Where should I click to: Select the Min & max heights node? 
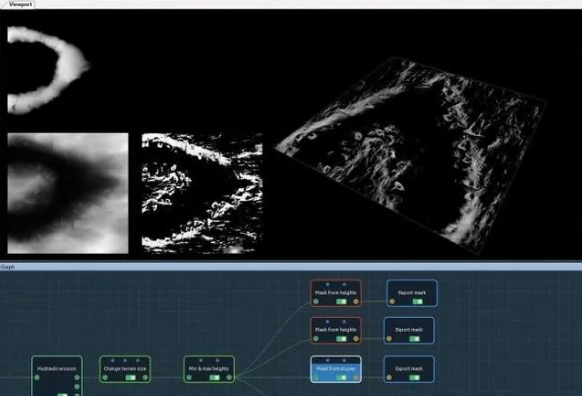point(209,369)
